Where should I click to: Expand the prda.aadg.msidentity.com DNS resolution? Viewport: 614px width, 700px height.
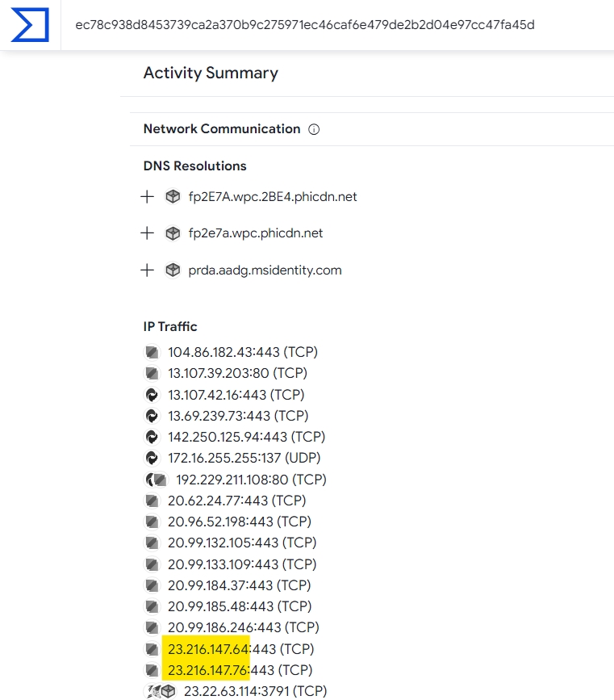147,270
